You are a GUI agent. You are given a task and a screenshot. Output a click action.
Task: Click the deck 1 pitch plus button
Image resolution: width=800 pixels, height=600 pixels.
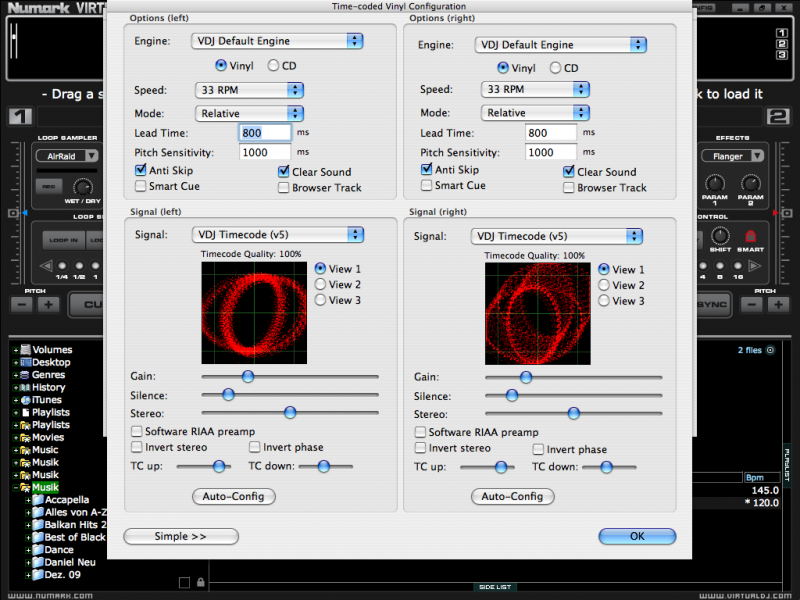click(x=48, y=305)
